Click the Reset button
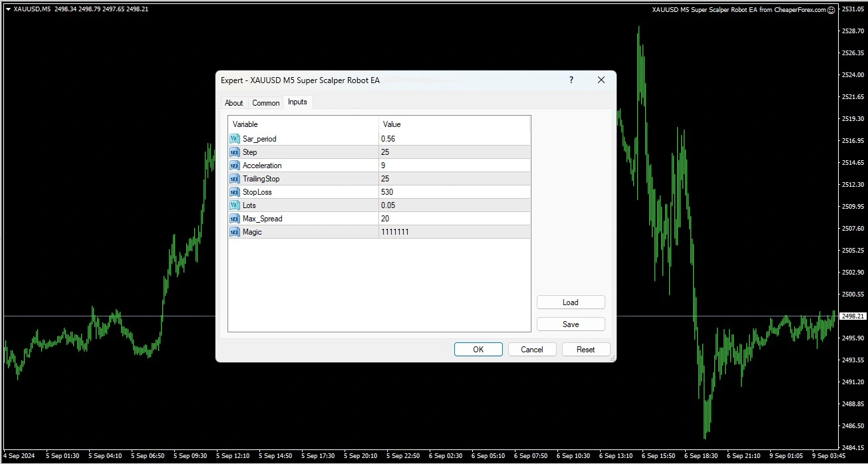The width and height of the screenshot is (868, 464). coord(586,350)
